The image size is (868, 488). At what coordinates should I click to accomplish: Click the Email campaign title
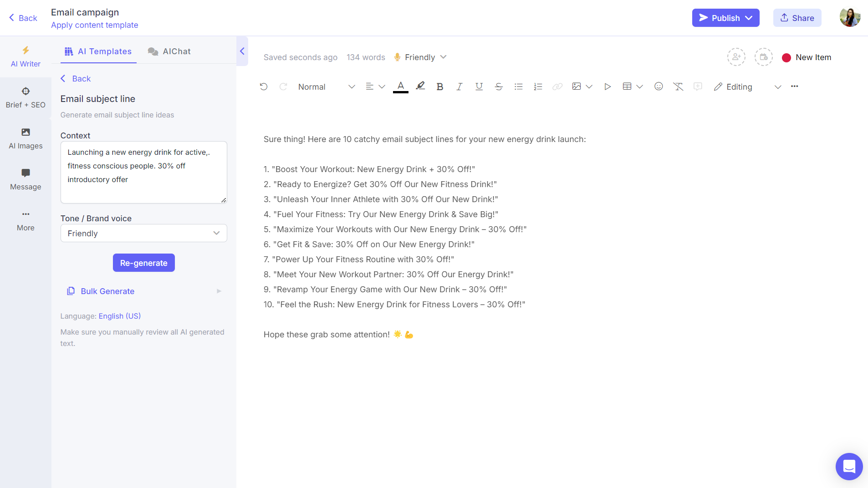pos(85,12)
